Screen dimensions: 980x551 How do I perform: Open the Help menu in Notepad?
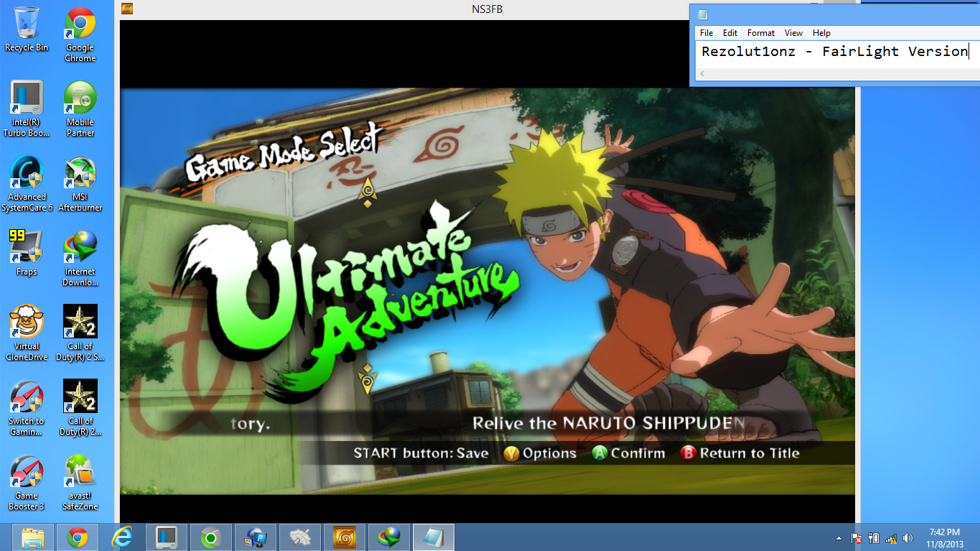pos(821,33)
